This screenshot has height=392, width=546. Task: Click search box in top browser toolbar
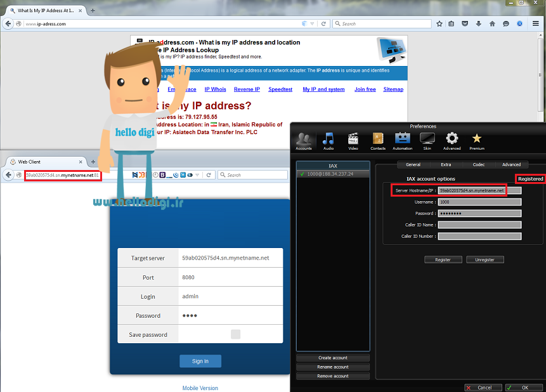pyautogui.click(x=382, y=23)
